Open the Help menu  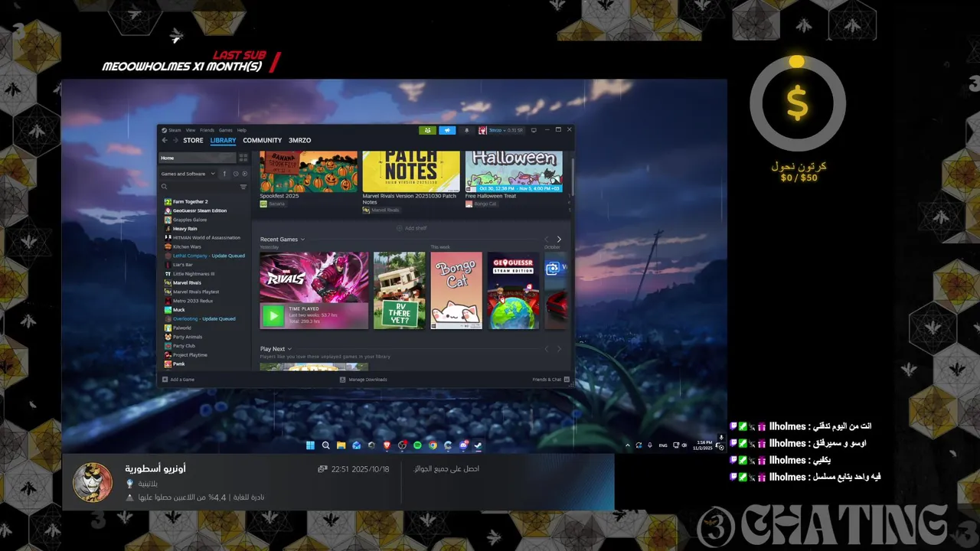click(242, 130)
